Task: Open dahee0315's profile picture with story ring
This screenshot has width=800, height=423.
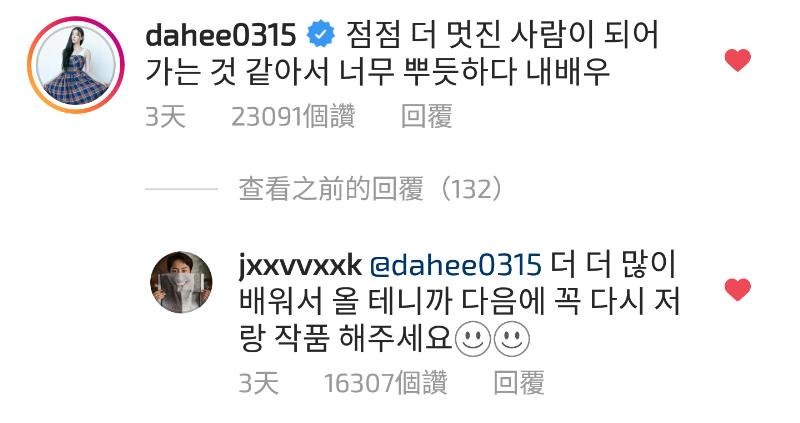Action: pos(76,65)
